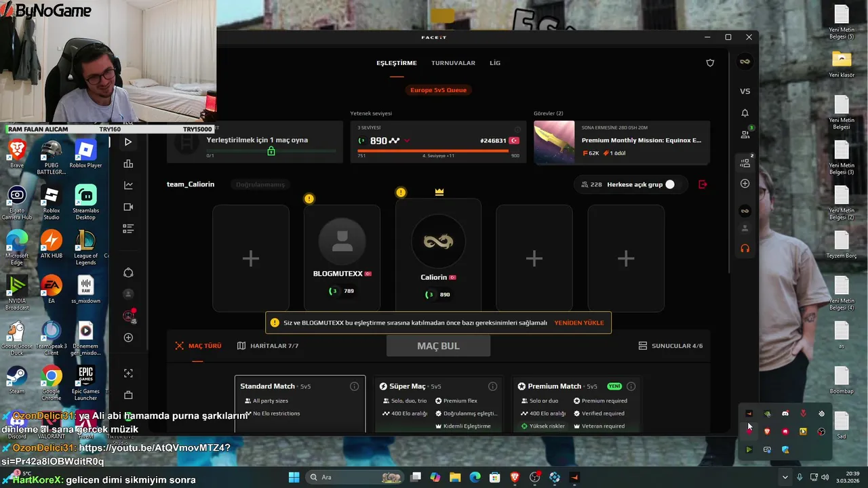This screenshot has width=868, height=488.
Task: Click the warning icon above Caliorin
Action: point(401,192)
